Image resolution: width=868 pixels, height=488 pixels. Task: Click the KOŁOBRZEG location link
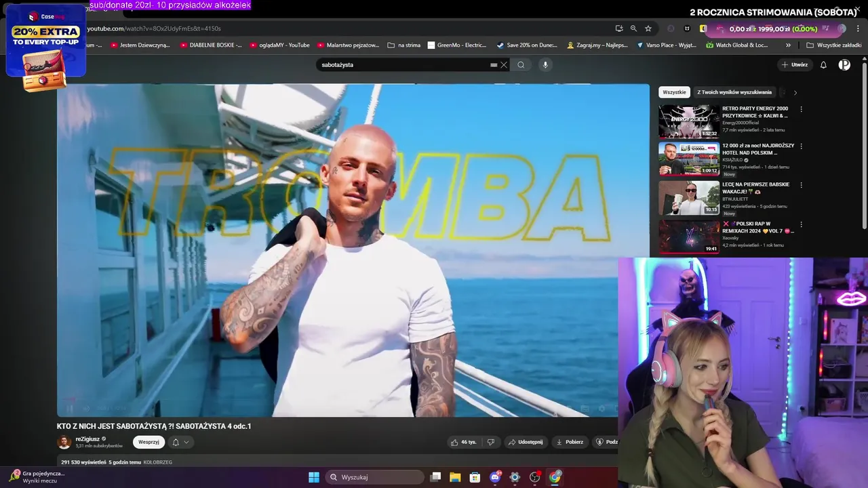tap(158, 462)
